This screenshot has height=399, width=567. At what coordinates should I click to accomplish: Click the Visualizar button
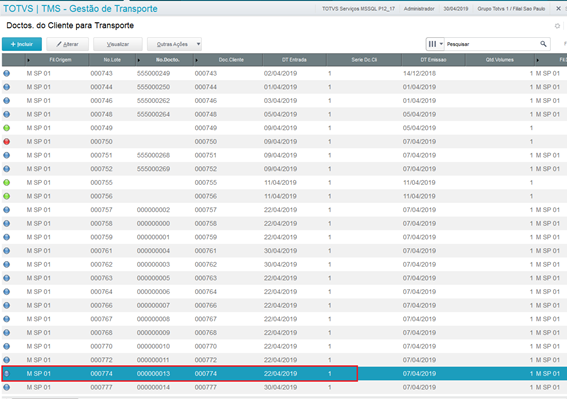118,44
